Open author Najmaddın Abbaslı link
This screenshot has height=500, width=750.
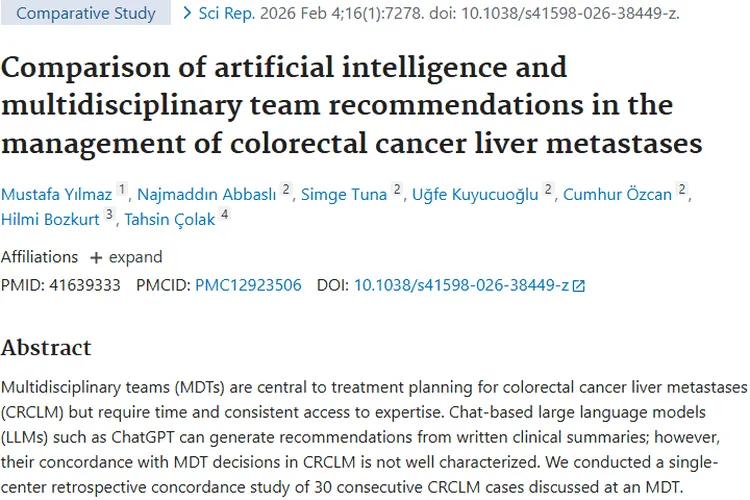coord(206,194)
